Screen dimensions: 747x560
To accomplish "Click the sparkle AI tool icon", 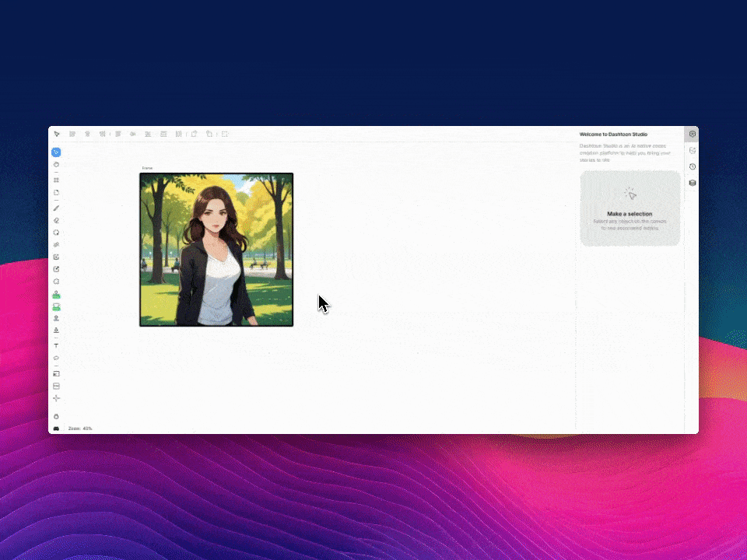I will coord(56,398).
